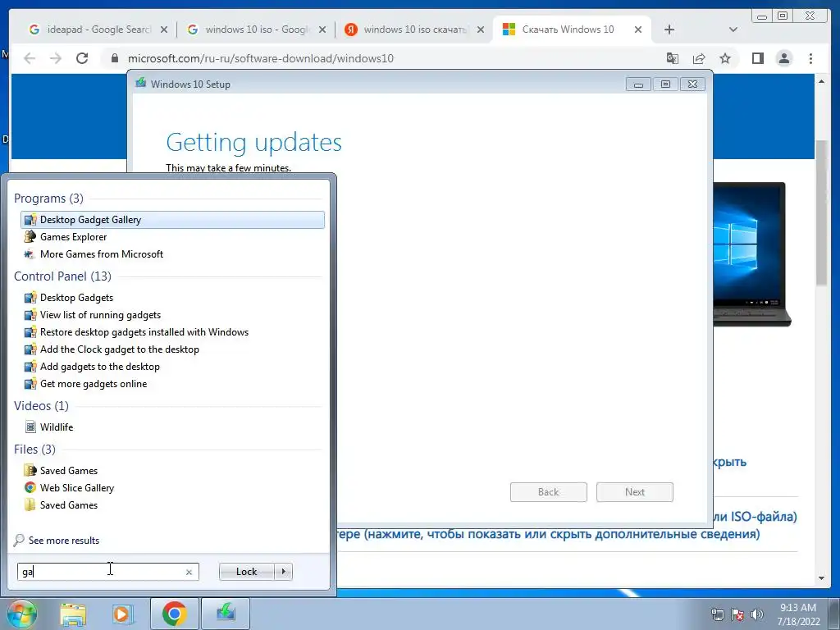This screenshot has width=840, height=630.
Task: Click the Action Center flag tray icon
Action: (x=737, y=615)
